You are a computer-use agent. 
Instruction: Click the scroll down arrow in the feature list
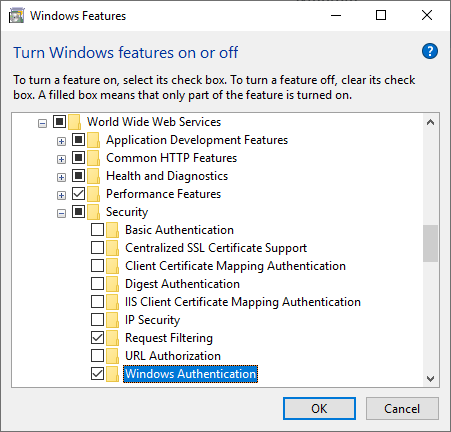(430, 379)
